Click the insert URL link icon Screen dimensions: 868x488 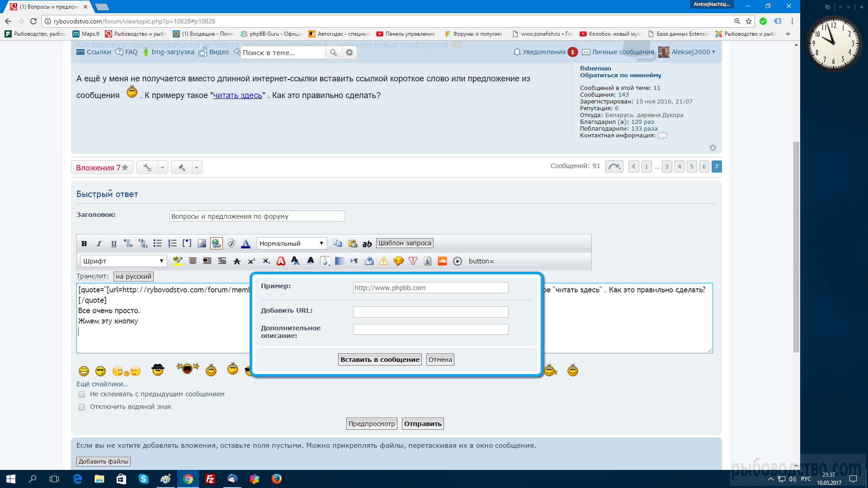pyautogui.click(x=217, y=244)
